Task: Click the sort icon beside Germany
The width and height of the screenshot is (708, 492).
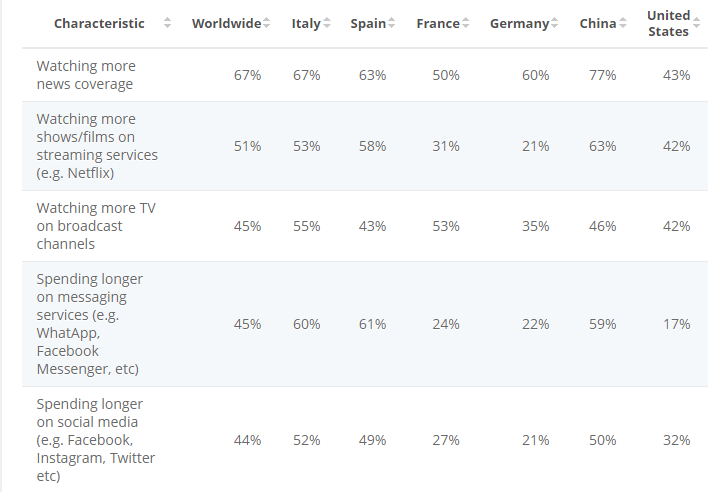Action: click(x=555, y=23)
